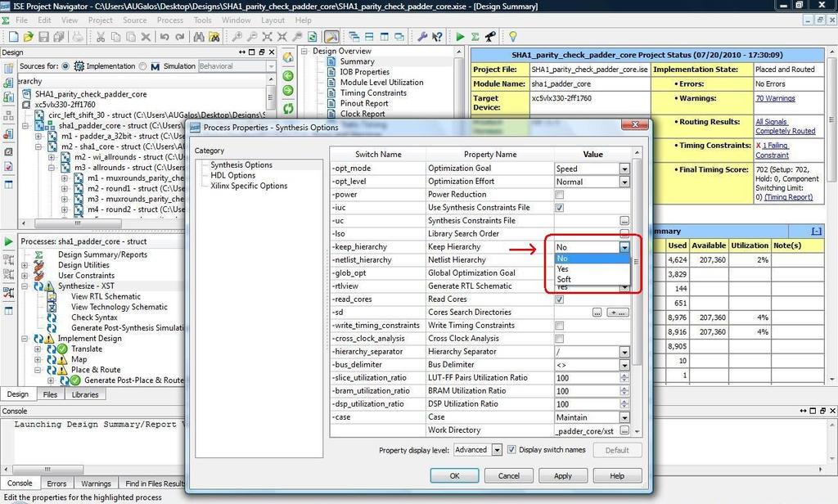The width and height of the screenshot is (838, 504).
Task: Uncheck the Read Cores checkbox
Action: (559, 299)
